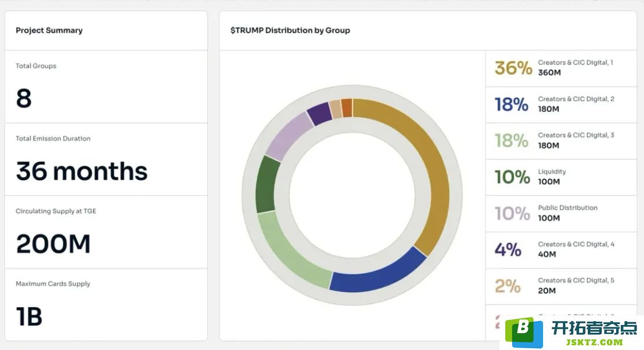Click the 36 months value
Viewport: 644px width, 350px height.
(82, 171)
